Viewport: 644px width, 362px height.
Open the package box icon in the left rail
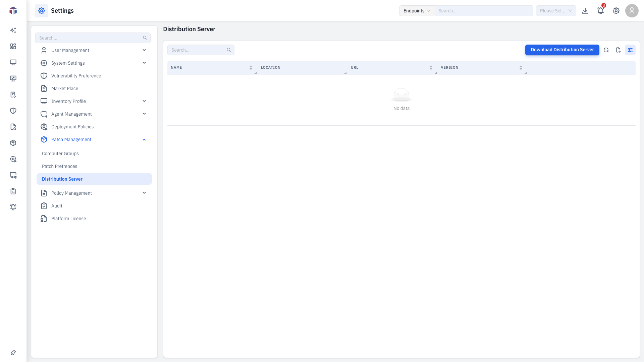pyautogui.click(x=13, y=143)
